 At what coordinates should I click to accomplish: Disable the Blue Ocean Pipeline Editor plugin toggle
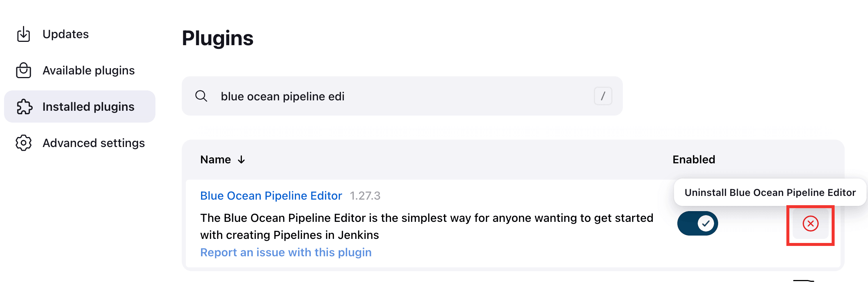697,223
